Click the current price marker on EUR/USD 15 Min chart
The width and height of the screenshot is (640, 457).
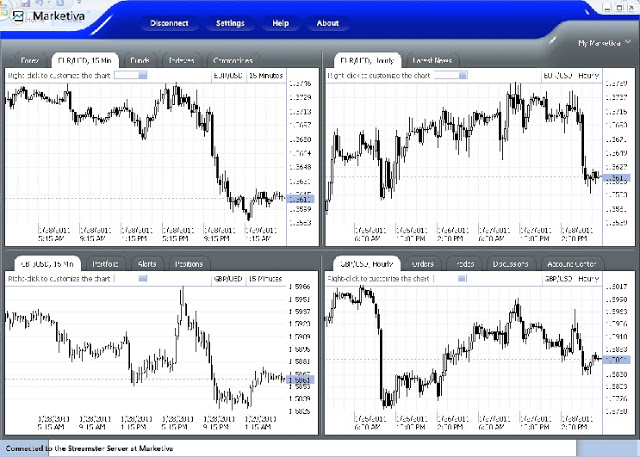(x=300, y=200)
